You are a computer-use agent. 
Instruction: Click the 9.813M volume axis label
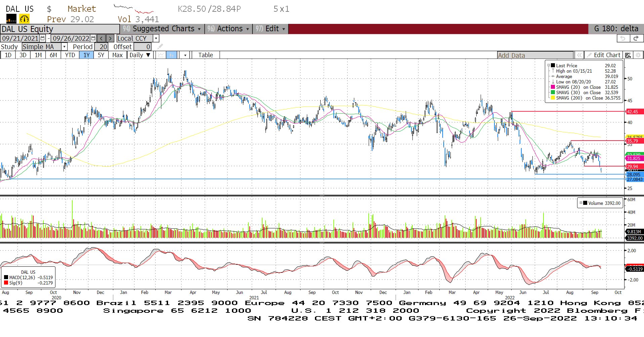tap(634, 232)
